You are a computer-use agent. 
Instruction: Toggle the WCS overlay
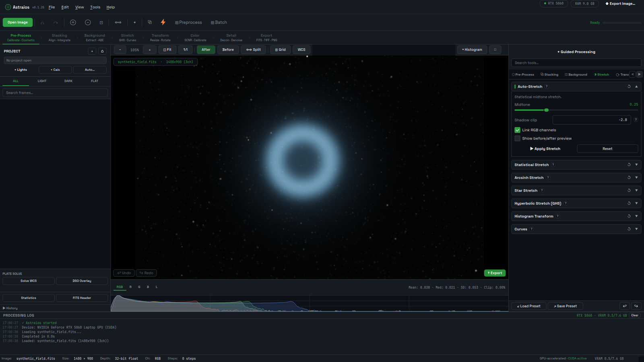click(301, 50)
